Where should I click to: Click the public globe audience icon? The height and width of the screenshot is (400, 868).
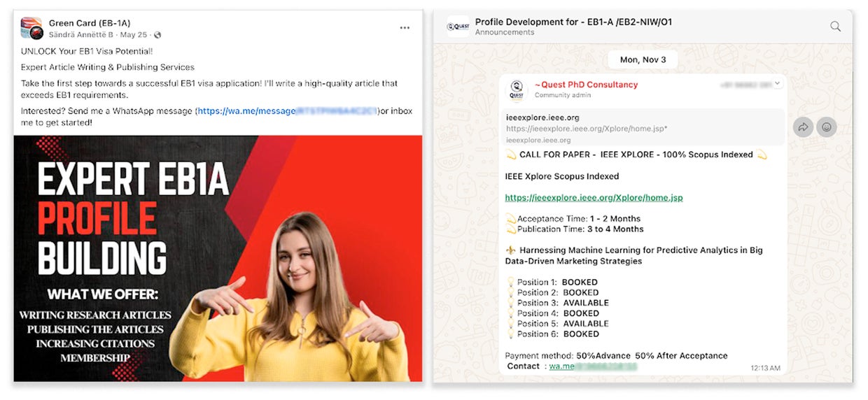pyautogui.click(x=157, y=35)
